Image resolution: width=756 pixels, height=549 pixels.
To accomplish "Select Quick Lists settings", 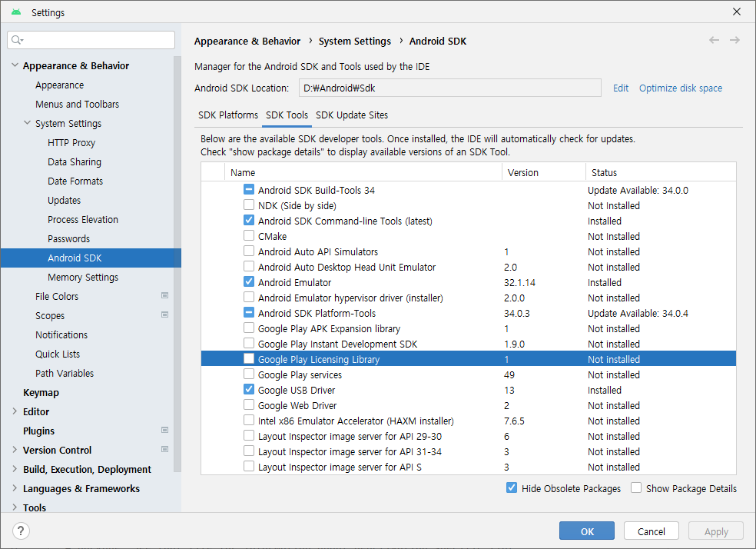I will tap(58, 354).
